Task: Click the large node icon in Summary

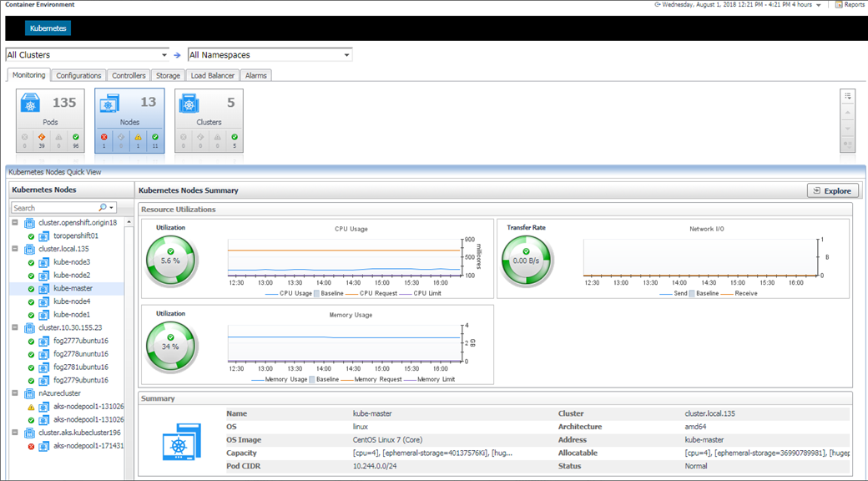Action: 182,443
